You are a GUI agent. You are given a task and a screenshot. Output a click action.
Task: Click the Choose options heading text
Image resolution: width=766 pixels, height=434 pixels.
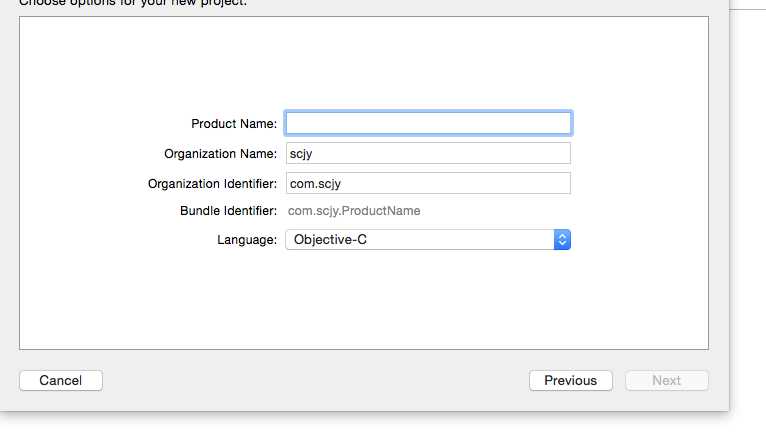coord(133,3)
